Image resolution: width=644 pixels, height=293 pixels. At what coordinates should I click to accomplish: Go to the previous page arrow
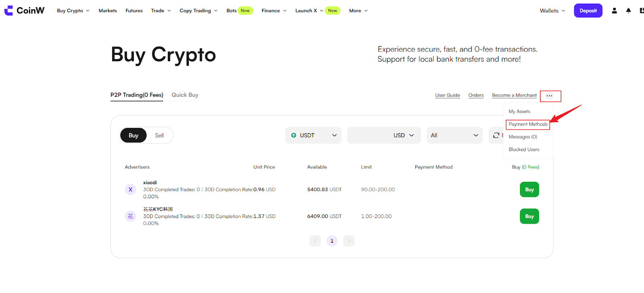pyautogui.click(x=315, y=241)
